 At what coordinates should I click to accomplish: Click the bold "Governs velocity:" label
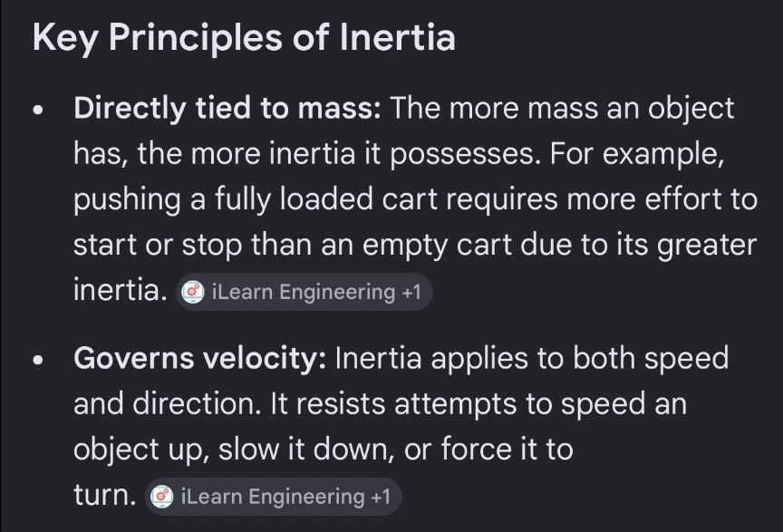tap(199, 358)
